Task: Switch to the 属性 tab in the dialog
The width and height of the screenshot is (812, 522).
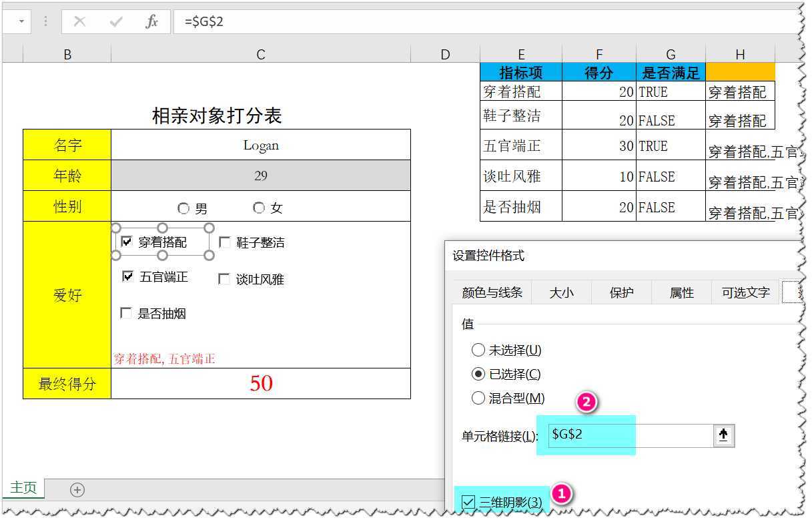Action: tap(681, 292)
